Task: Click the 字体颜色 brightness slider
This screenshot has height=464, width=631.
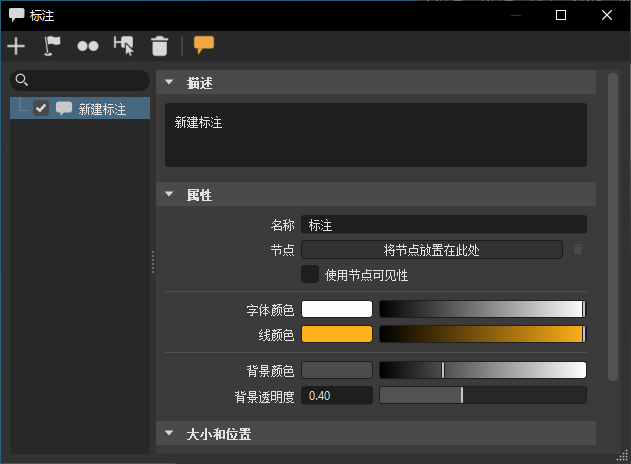Action: click(483, 309)
